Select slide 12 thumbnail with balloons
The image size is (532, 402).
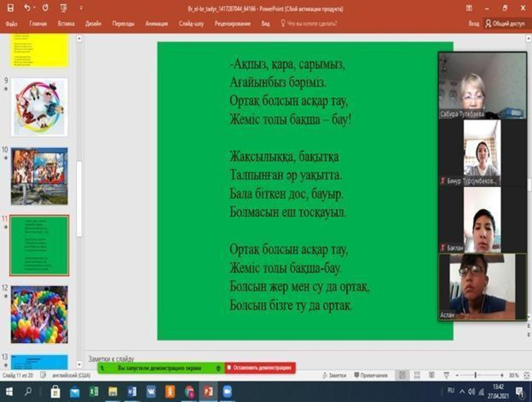point(39,315)
